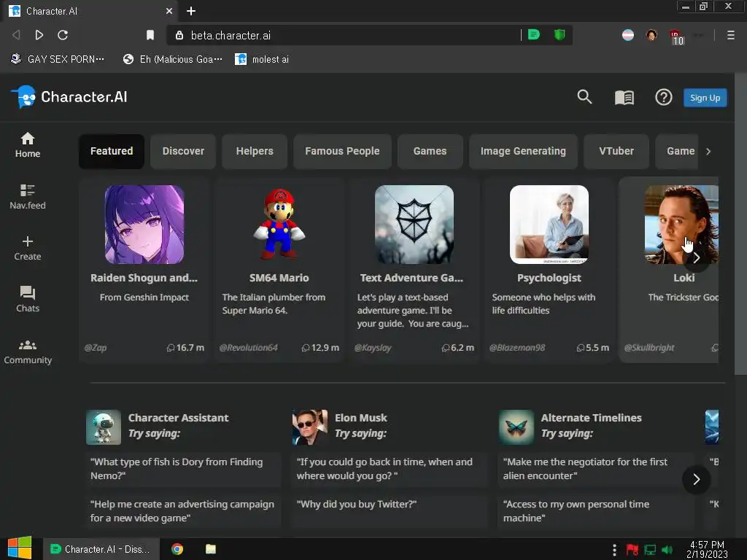Open the browser hamburger menu
Screen dimensions: 747x560
(730, 35)
